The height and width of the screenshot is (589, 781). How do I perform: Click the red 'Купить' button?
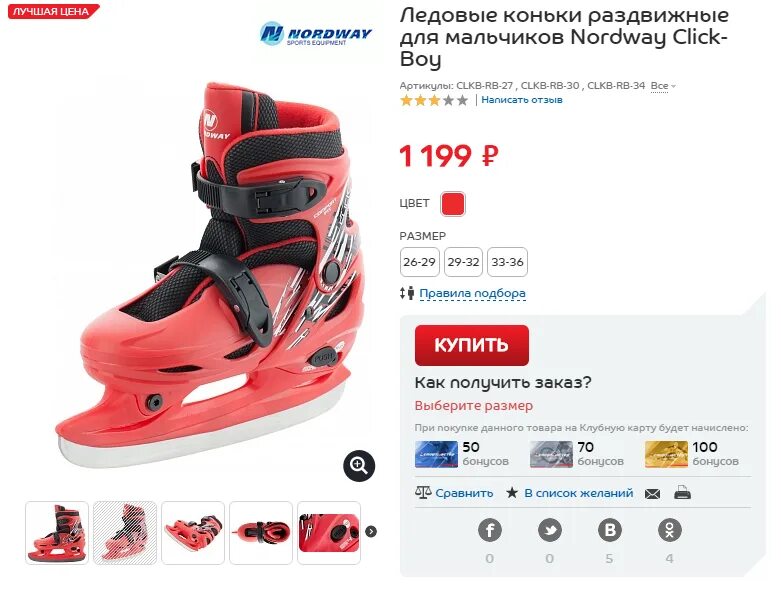point(472,345)
